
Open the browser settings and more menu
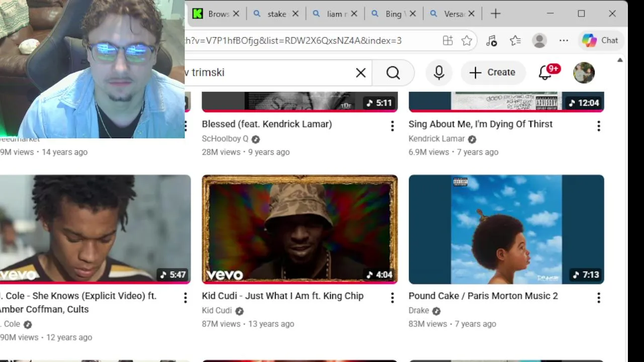point(563,41)
